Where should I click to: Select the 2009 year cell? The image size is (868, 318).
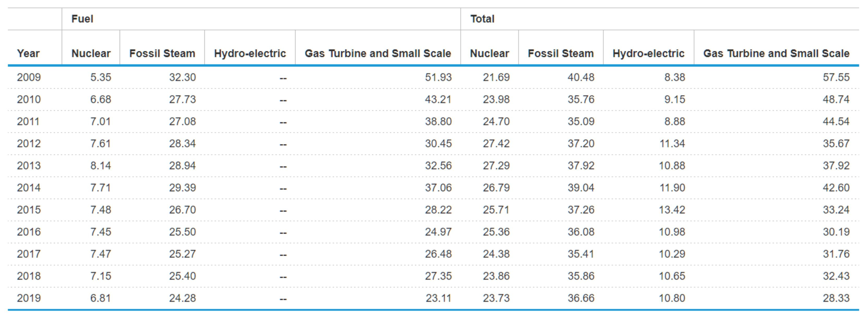[x=29, y=77]
